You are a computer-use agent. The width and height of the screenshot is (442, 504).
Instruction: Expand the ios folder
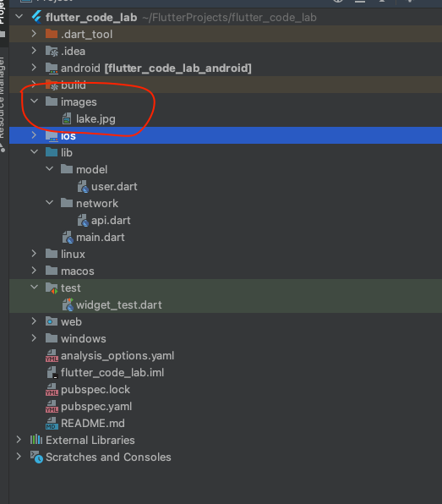pos(34,135)
